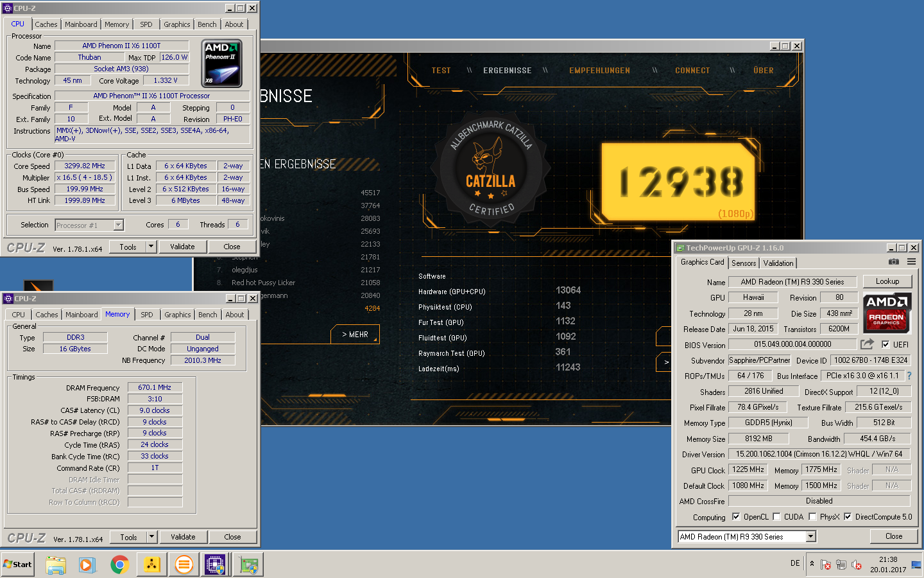
Task: Switch to the Sensors tab in GPU-Z
Action: (744, 263)
